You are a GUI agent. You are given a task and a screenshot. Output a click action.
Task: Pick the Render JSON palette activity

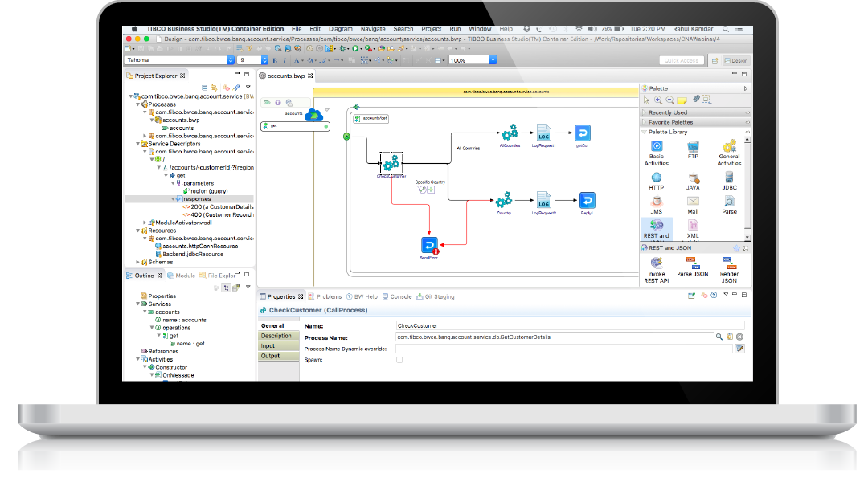[729, 270]
